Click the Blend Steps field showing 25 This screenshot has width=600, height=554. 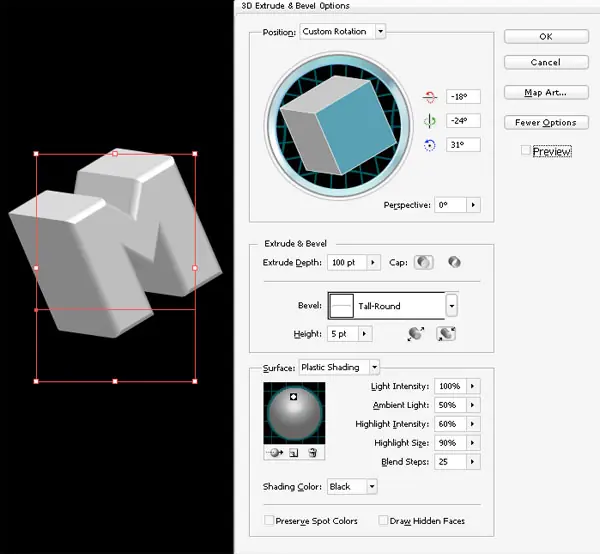[450, 462]
